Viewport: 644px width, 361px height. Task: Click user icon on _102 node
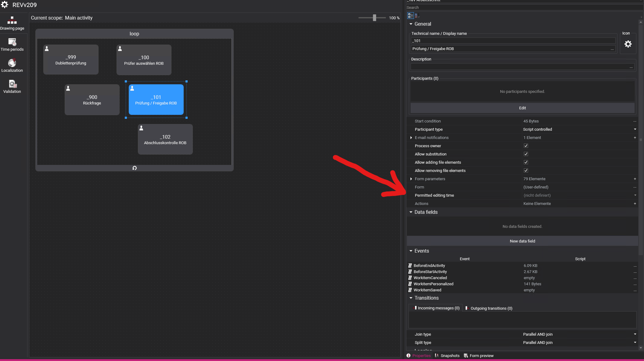[x=141, y=128]
